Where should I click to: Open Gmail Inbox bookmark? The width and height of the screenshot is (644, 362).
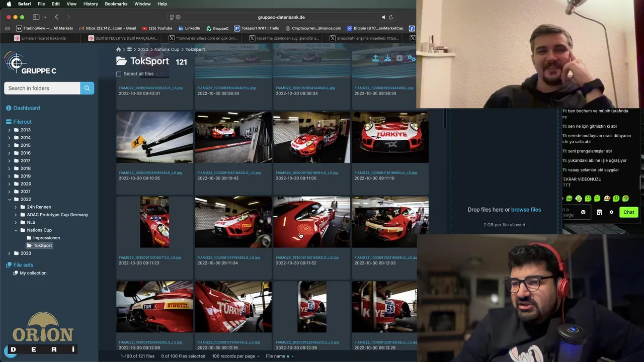(107, 28)
